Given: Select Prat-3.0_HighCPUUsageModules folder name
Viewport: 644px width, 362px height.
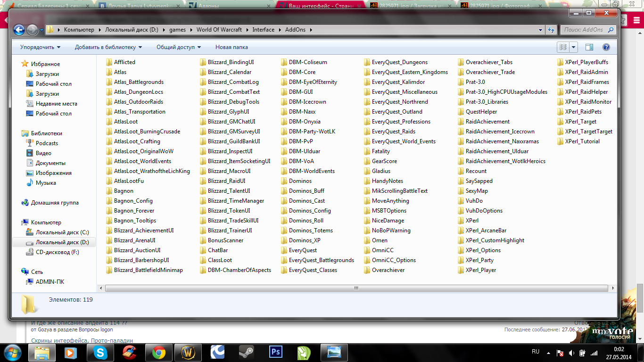Looking at the screenshot, I should pyautogui.click(x=507, y=92).
